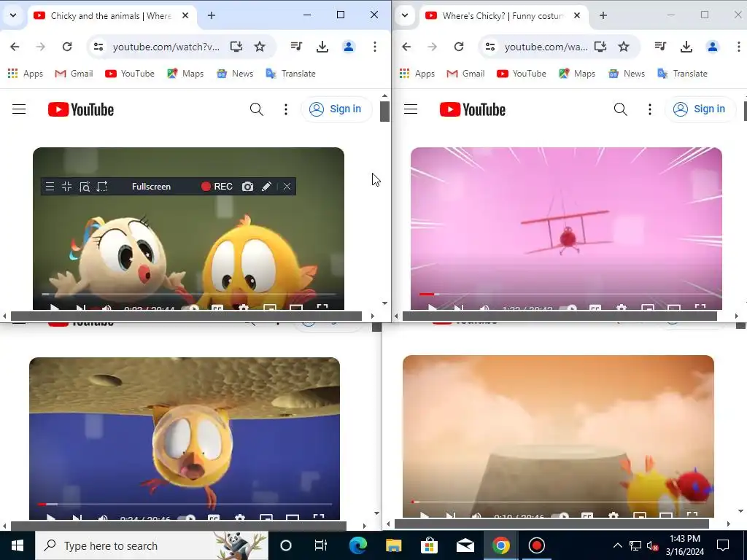Toggle subtitles on the red biplane video
This screenshot has width=747, height=560.
595,308
